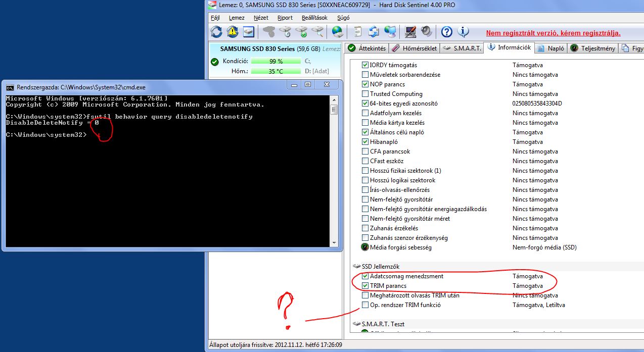Click the info speech bubble icon
Image resolution: width=644 pixels, height=352 pixels.
[x=463, y=32]
